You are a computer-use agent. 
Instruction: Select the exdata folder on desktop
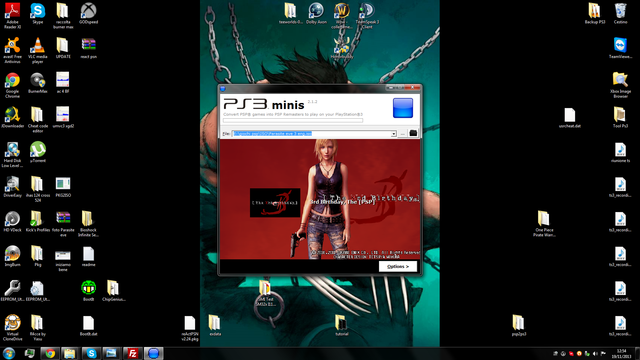tap(215, 325)
